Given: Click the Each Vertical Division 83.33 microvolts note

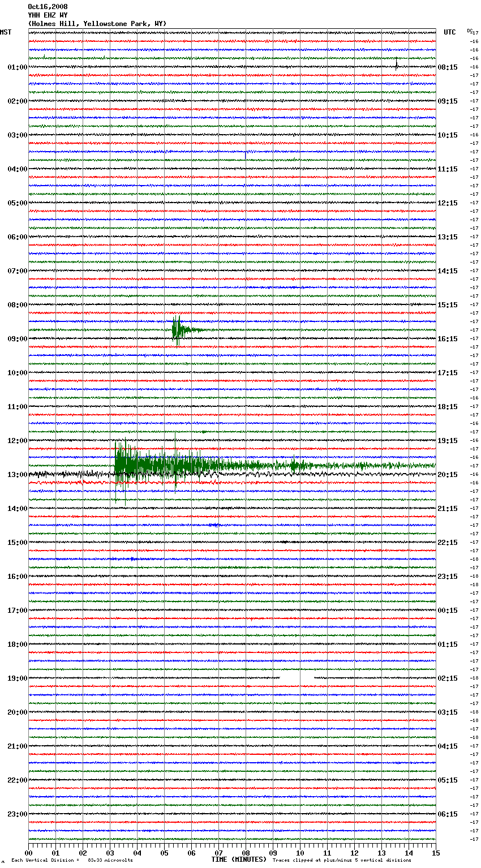Looking at the screenshot, I should pyautogui.click(x=72, y=860).
